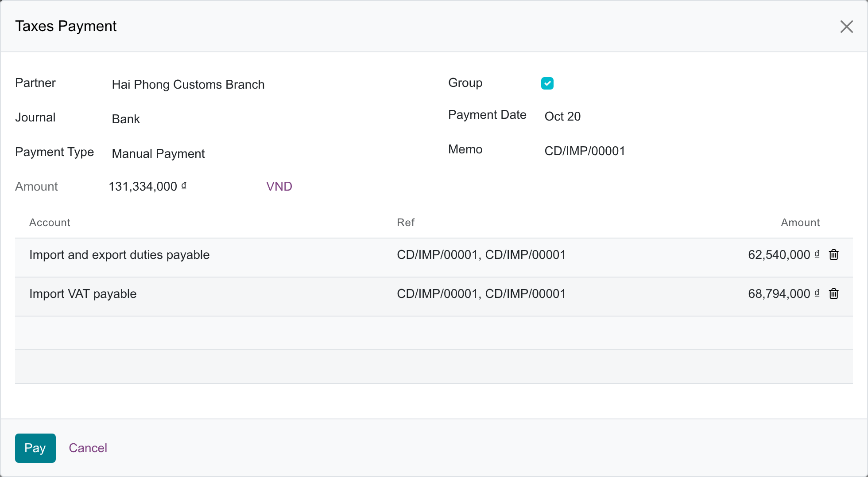
Task: Cancel the tax payment
Action: coord(88,448)
